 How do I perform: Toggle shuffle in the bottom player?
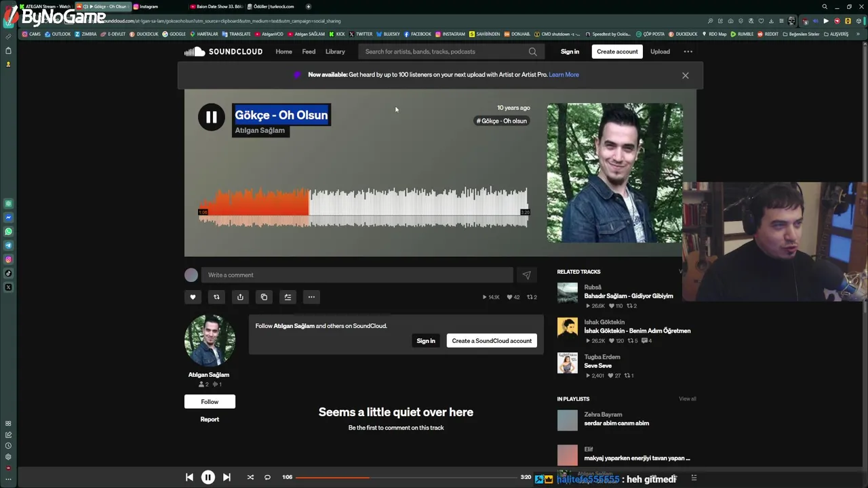(250, 477)
